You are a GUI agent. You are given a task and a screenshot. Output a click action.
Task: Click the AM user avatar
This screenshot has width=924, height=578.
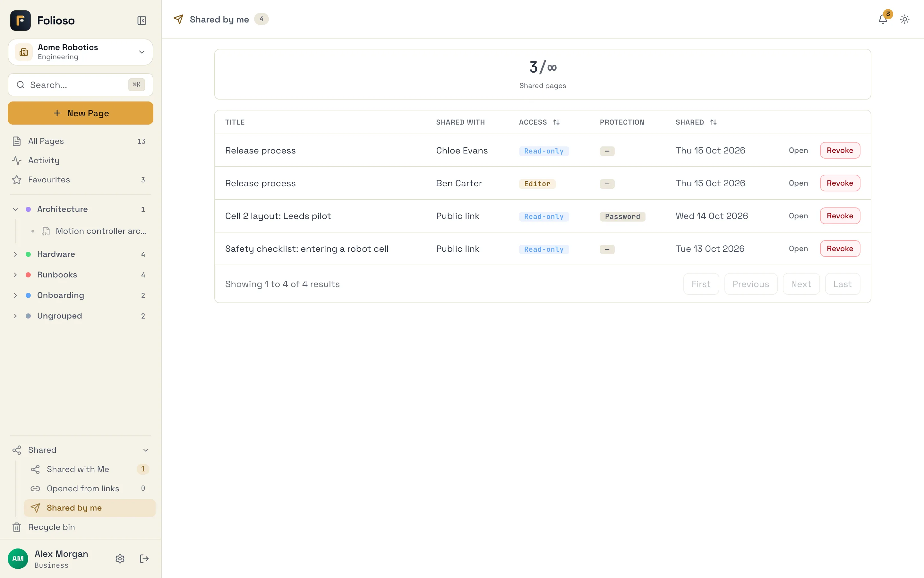[x=18, y=558]
